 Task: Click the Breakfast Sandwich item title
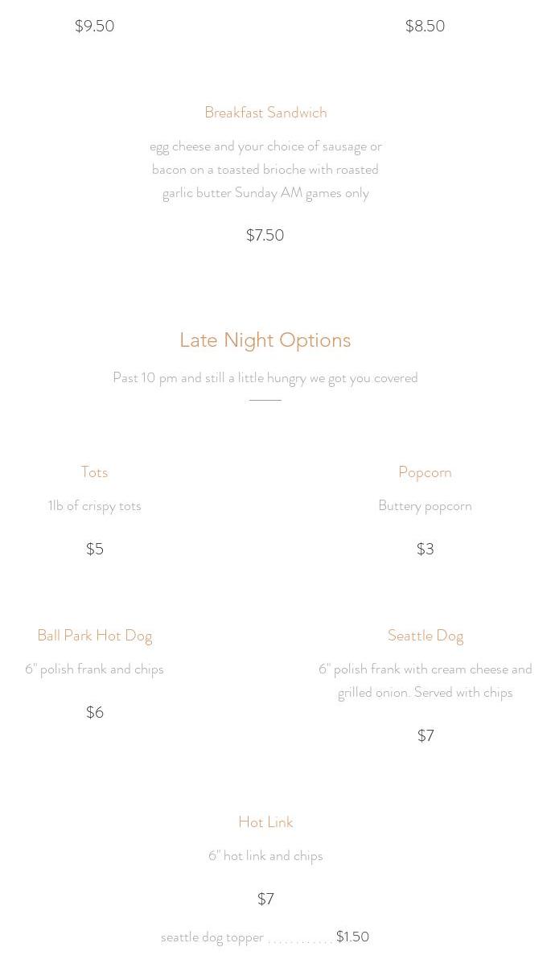click(265, 113)
